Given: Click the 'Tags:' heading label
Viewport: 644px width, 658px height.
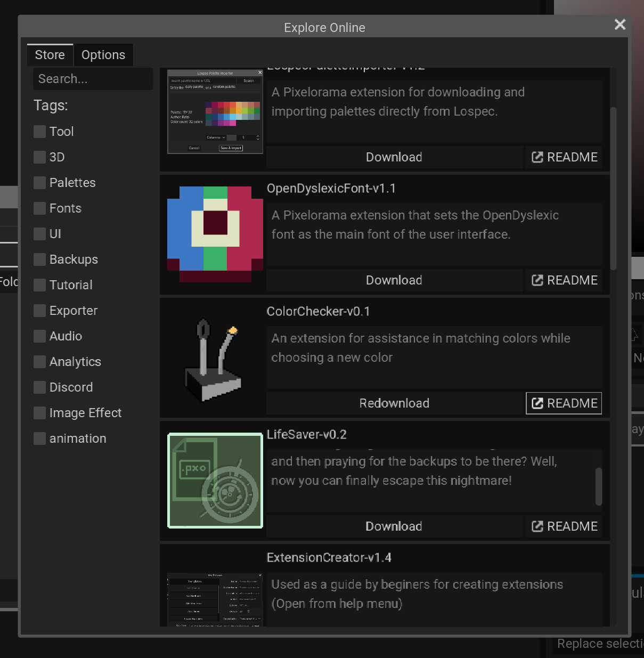Looking at the screenshot, I should click(x=51, y=105).
